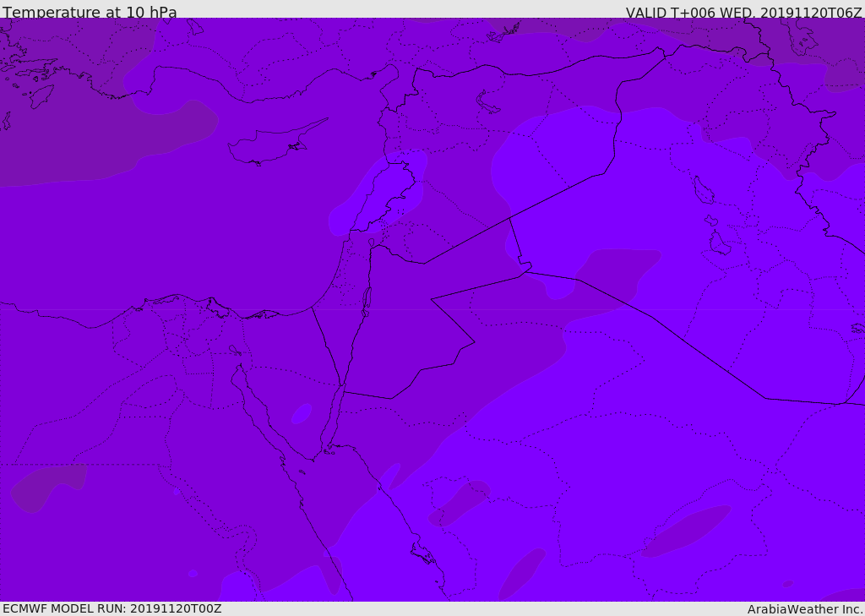Click the 'ArabiaWeather Inc.' credit text
The width and height of the screenshot is (865, 616).
point(805,609)
